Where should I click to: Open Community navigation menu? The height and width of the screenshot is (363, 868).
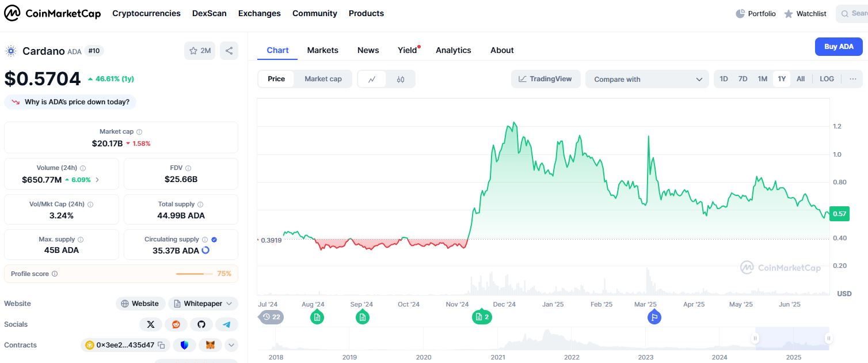pos(315,13)
